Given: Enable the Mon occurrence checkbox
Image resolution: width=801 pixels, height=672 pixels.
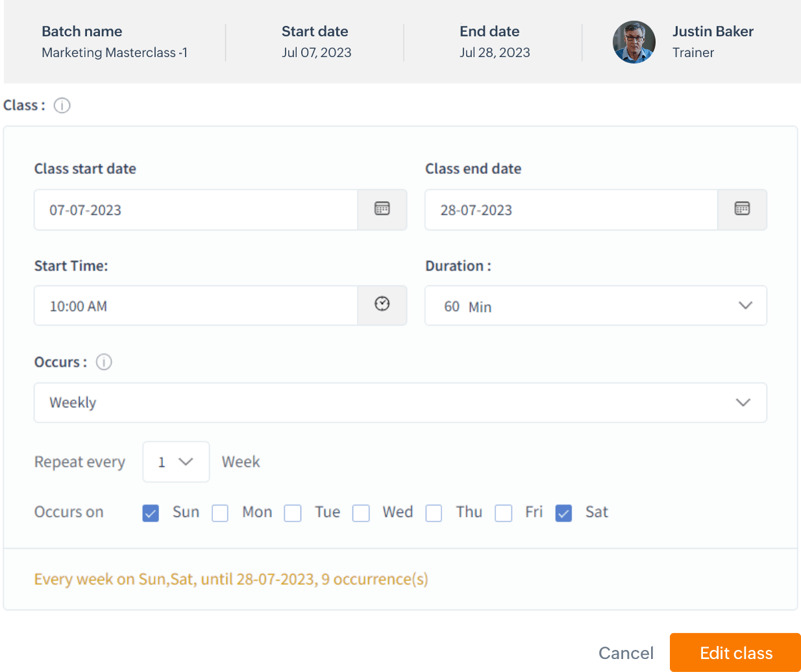Looking at the screenshot, I should click(220, 513).
